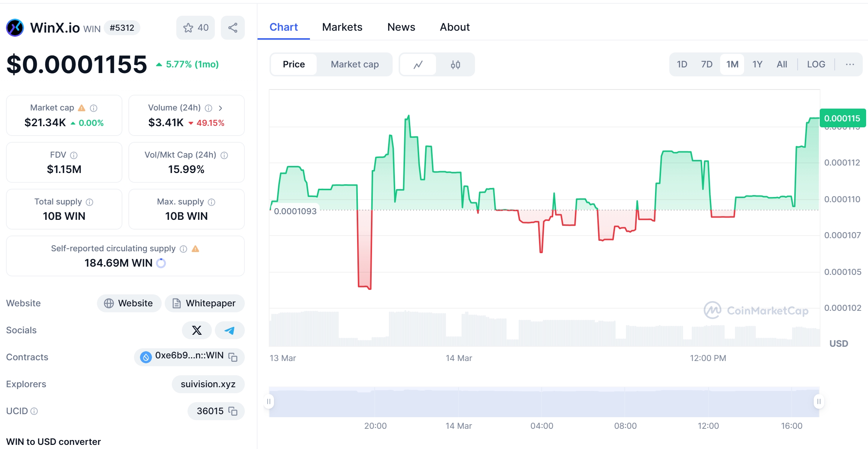This screenshot has width=868, height=449.
Task: Move the left range slider handle
Action: tap(269, 401)
